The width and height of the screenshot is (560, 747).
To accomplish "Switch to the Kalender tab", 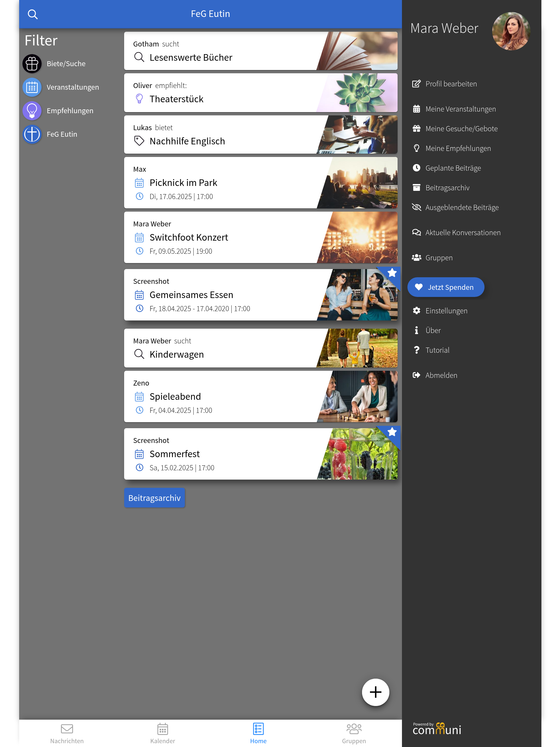I will [162, 734].
